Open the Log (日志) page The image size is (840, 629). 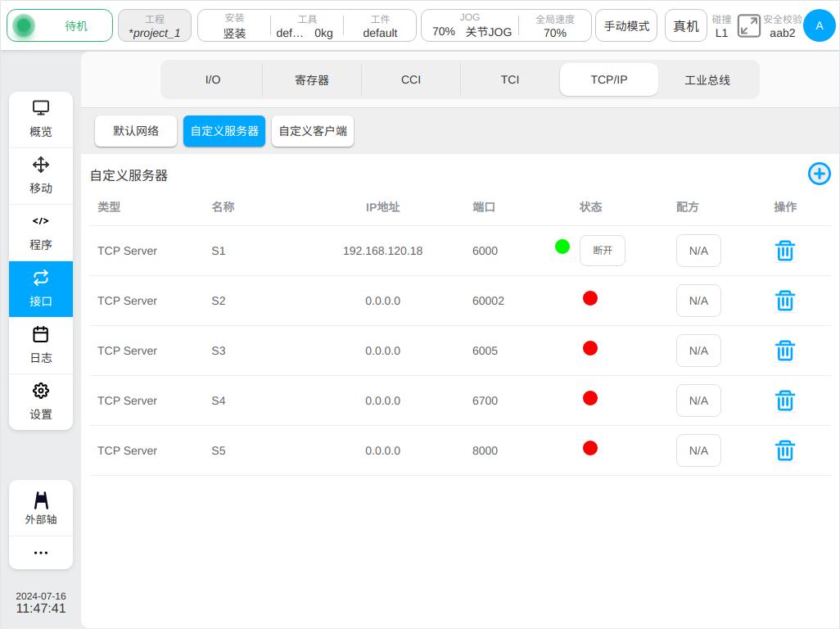pos(41,346)
